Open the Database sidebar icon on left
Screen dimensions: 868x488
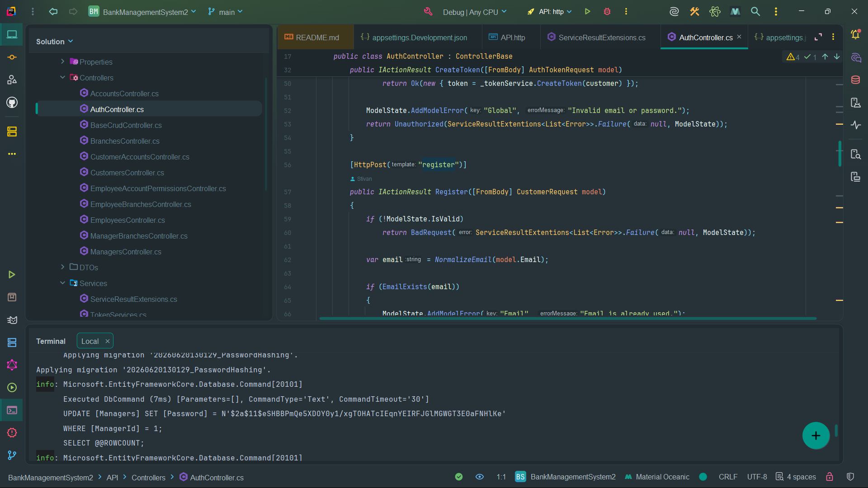click(x=12, y=131)
